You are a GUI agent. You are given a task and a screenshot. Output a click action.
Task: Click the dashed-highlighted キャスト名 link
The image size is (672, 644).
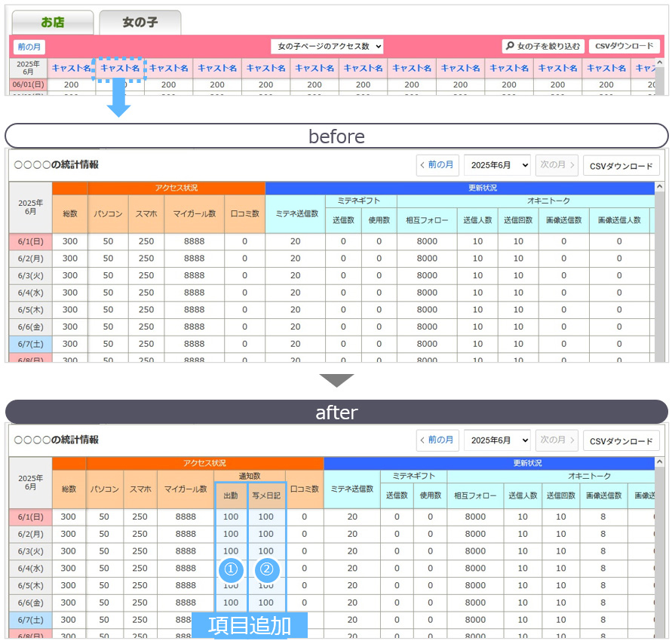pos(119,69)
